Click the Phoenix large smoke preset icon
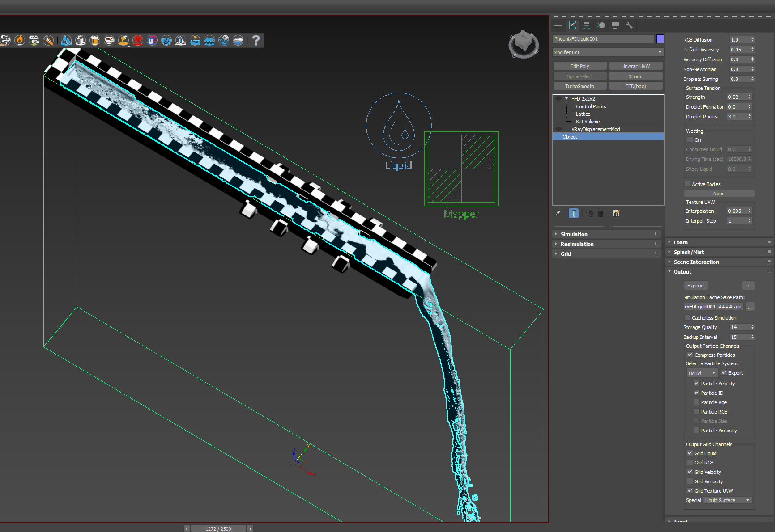The image size is (775, 532). click(x=34, y=40)
